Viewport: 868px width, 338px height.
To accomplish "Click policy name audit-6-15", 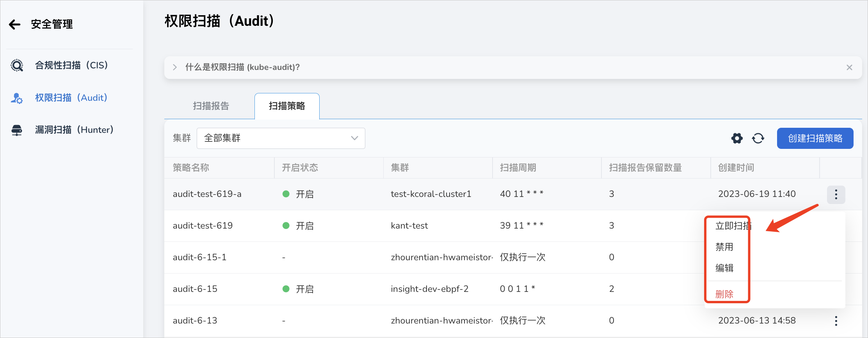I will coord(195,289).
